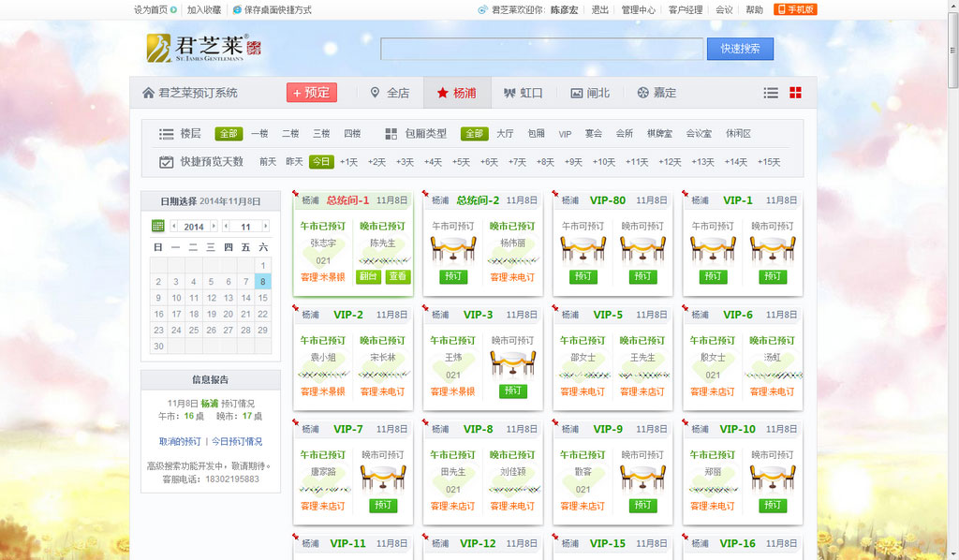Filter by 一楼 floor
Viewport: 959px width, 560px height.
(x=259, y=133)
